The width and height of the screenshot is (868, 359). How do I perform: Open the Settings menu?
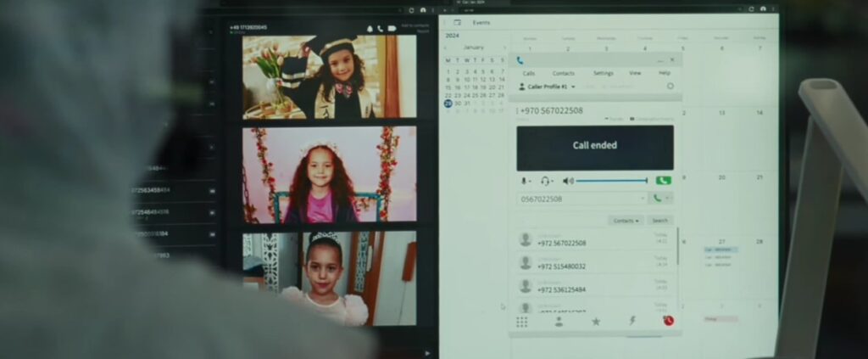pos(603,74)
